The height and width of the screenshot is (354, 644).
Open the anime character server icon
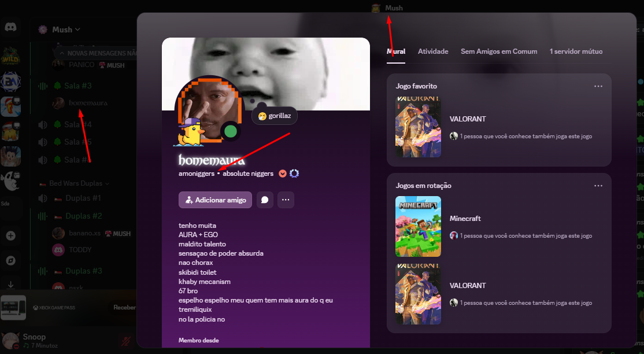coord(10,156)
